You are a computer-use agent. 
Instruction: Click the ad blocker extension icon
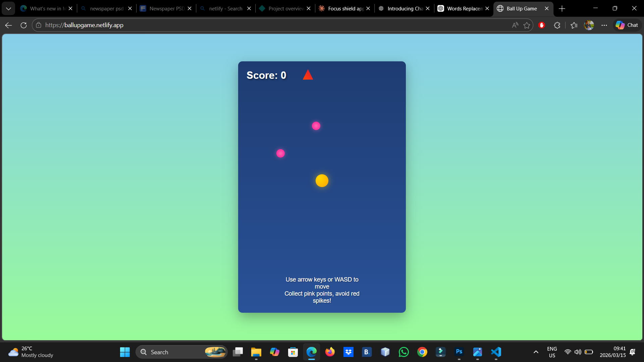coord(541,25)
